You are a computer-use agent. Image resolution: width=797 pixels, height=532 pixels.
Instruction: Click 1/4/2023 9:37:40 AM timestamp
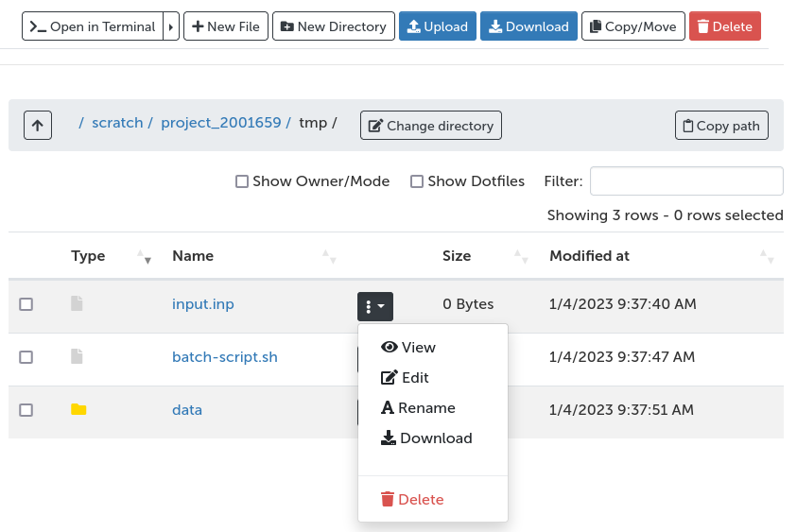[623, 304]
